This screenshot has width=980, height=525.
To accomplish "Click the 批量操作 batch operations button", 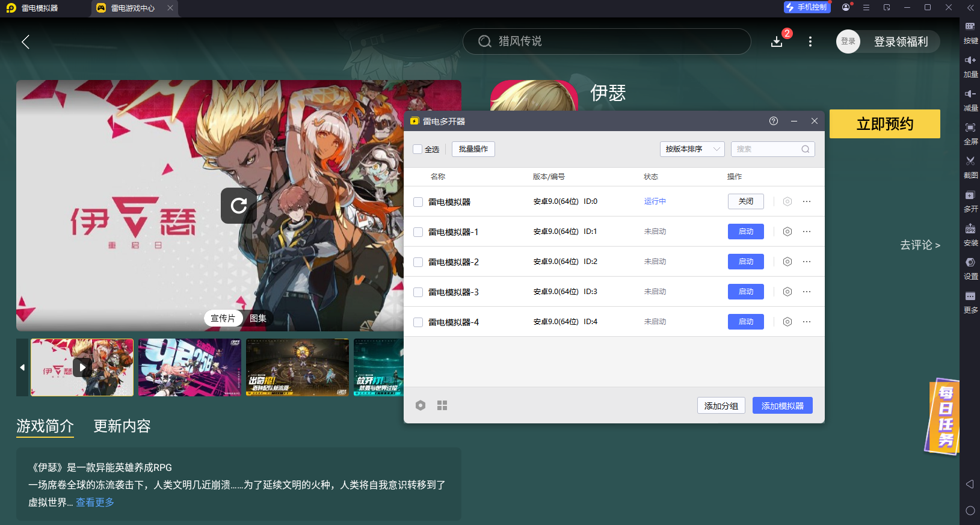I will [x=473, y=149].
